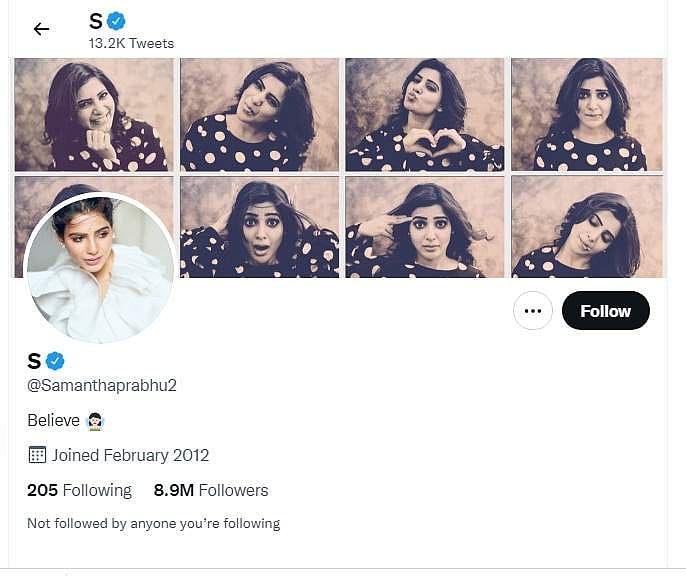Open the round profile avatar photo
Screen dimensions: 686x576
[x=99, y=268]
